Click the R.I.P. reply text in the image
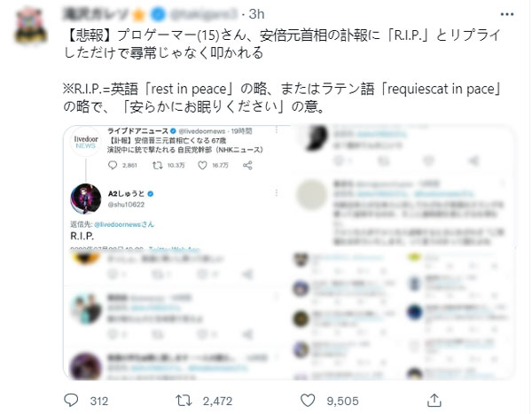The width and height of the screenshot is (532, 414). pyautogui.click(x=82, y=236)
